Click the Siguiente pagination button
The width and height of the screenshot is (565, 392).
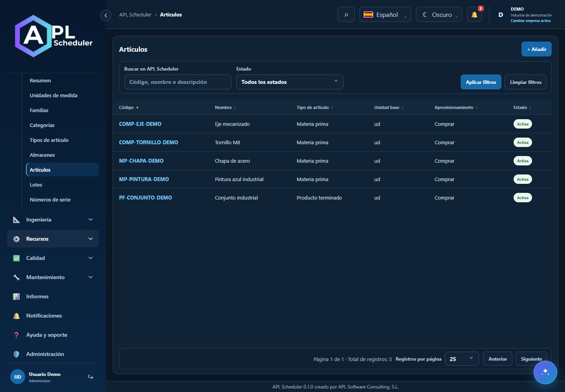coord(531,359)
